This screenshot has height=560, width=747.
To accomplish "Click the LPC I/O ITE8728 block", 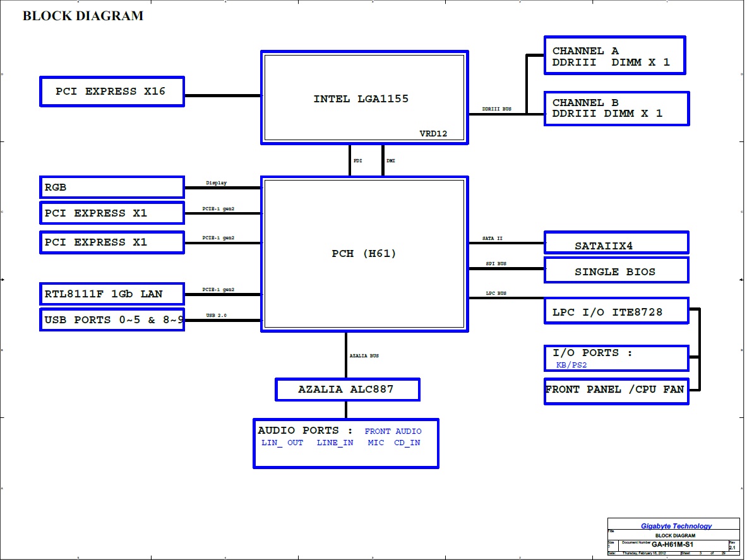I will pyautogui.click(x=616, y=312).
